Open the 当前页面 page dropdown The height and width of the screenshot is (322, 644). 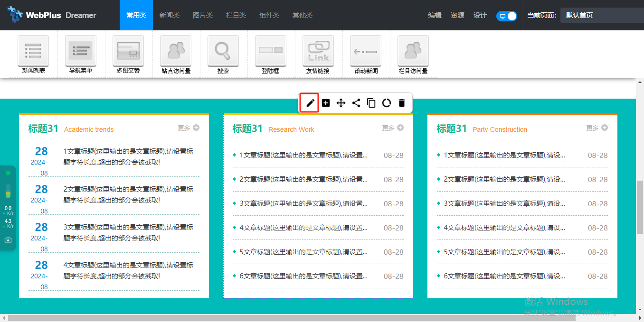(602, 15)
